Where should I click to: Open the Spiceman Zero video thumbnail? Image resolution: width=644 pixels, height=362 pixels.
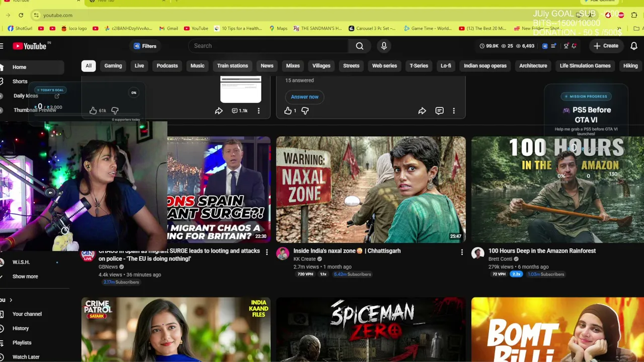[x=371, y=329]
